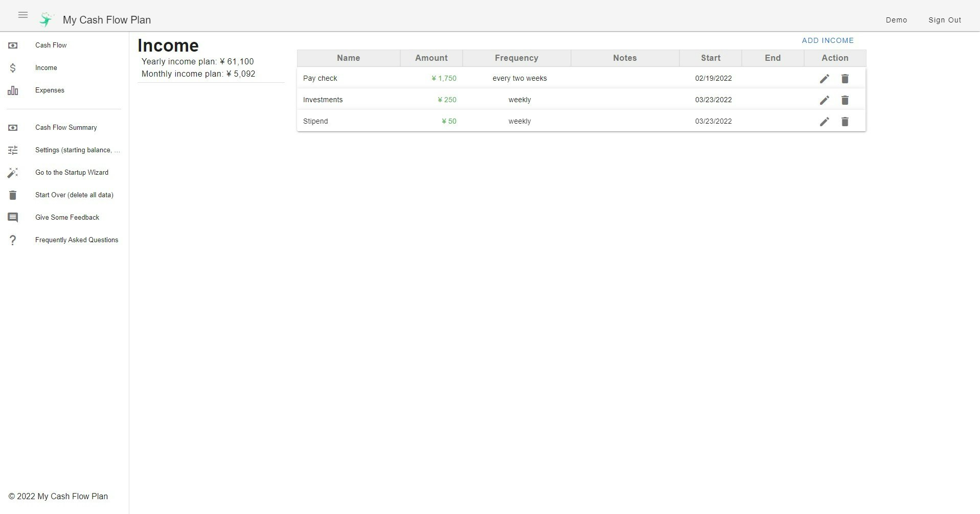
Task: Click the Start Over trash icon
Action: click(13, 195)
